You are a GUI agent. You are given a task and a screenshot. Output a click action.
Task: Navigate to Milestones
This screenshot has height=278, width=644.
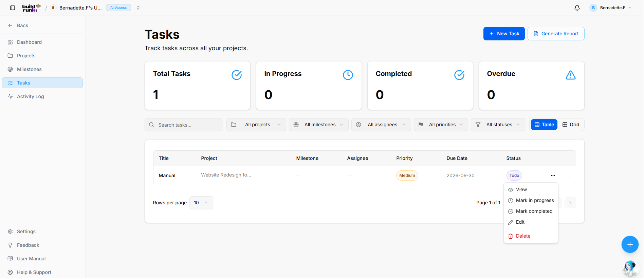coord(42,69)
